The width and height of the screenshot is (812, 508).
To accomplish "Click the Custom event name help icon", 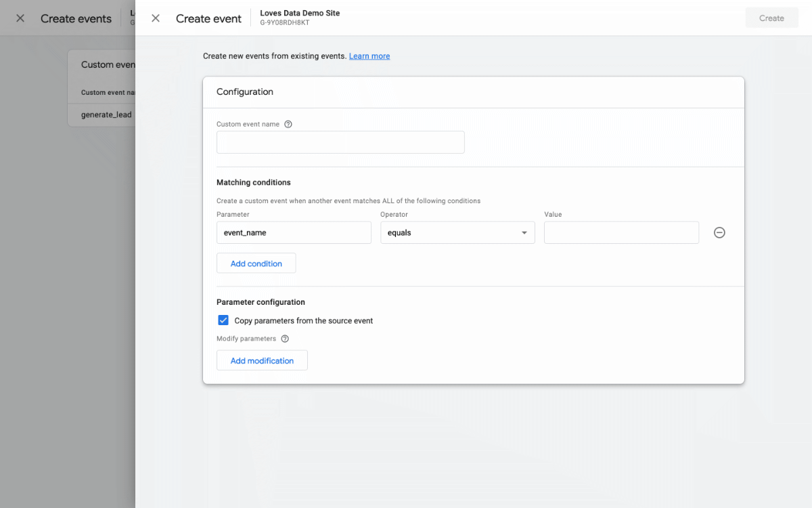I will click(288, 125).
